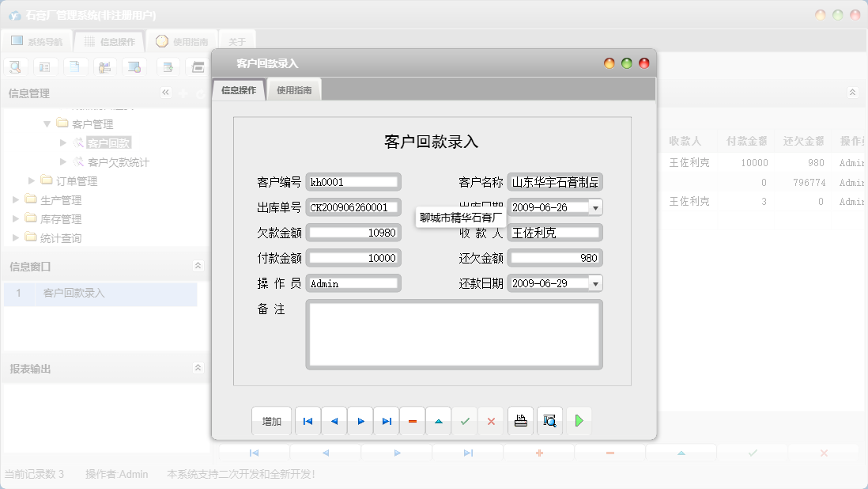This screenshot has width=868, height=489.
Task: Collapse the 信息管理 panel with the double chevron
Action: pos(165,93)
